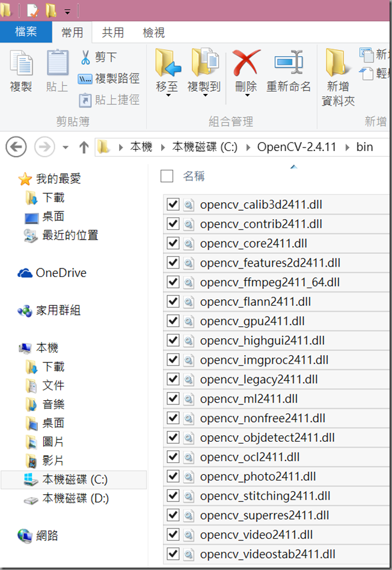
Task: Open Copy to (複製到) folder icon
Action: coord(204,62)
